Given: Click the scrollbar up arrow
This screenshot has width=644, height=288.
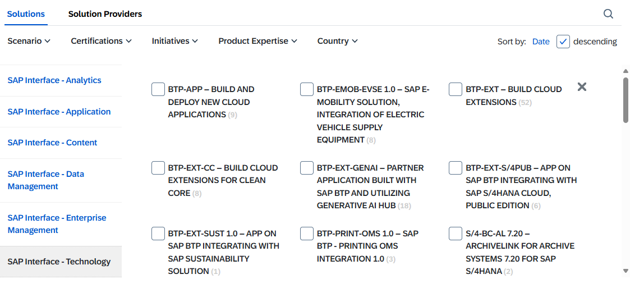Looking at the screenshot, I should (625, 71).
